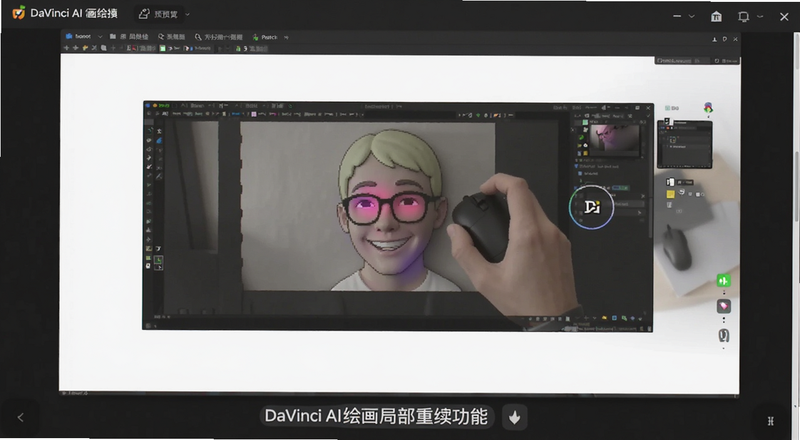Click the caption 'DaVinci AI绘画局部重续功能'
This screenshot has height=440, width=800.
[x=376, y=417]
